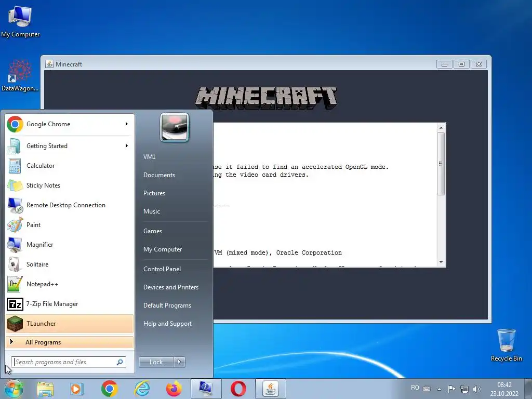Click scroll down arrow in Minecraft log
Image resolution: width=532 pixels, height=399 pixels.
point(441,262)
